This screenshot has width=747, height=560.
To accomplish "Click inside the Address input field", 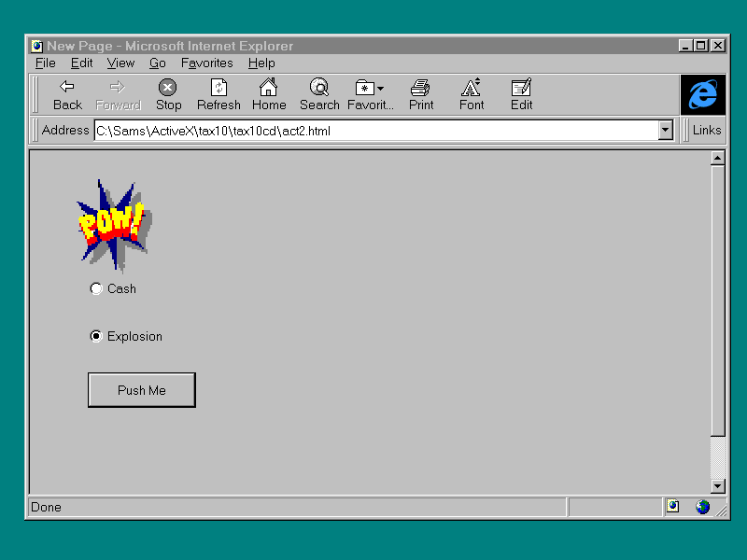I will 373,131.
